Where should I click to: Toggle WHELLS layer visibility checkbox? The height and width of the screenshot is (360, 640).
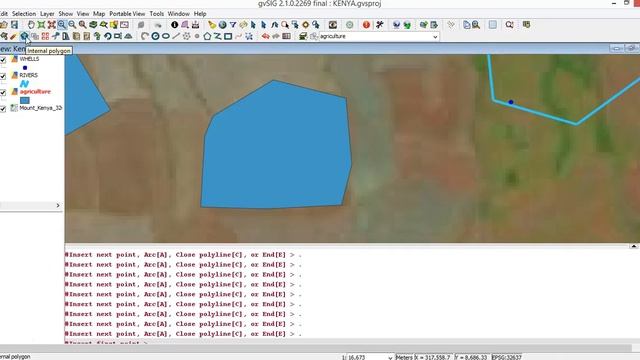point(3,60)
